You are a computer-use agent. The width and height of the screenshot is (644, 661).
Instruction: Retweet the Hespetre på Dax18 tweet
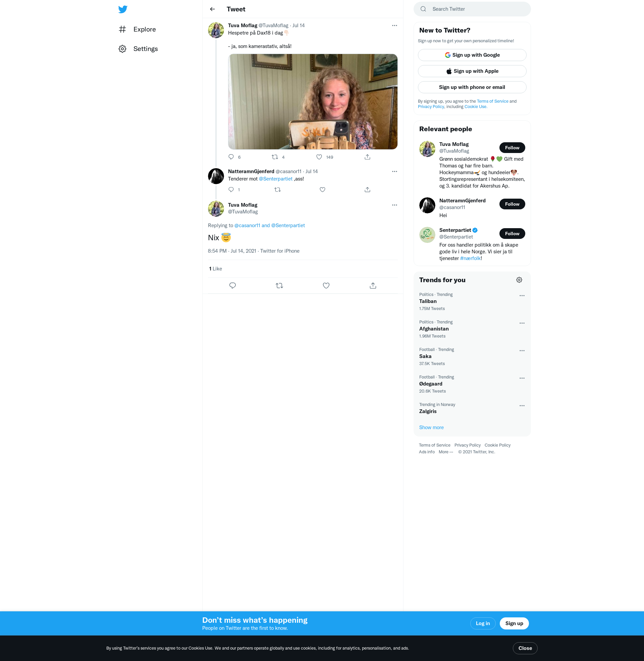pyautogui.click(x=275, y=157)
